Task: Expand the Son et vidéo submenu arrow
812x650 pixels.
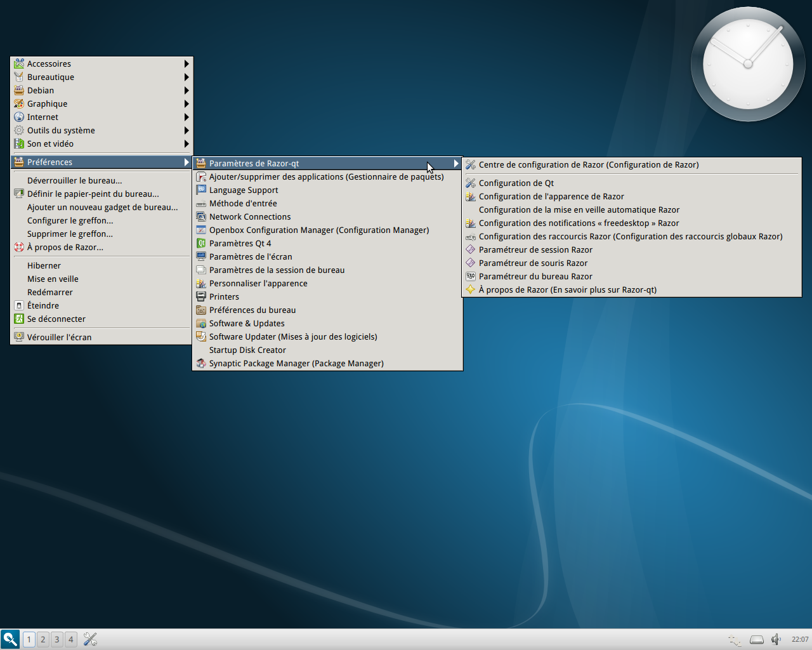Action: tap(187, 143)
